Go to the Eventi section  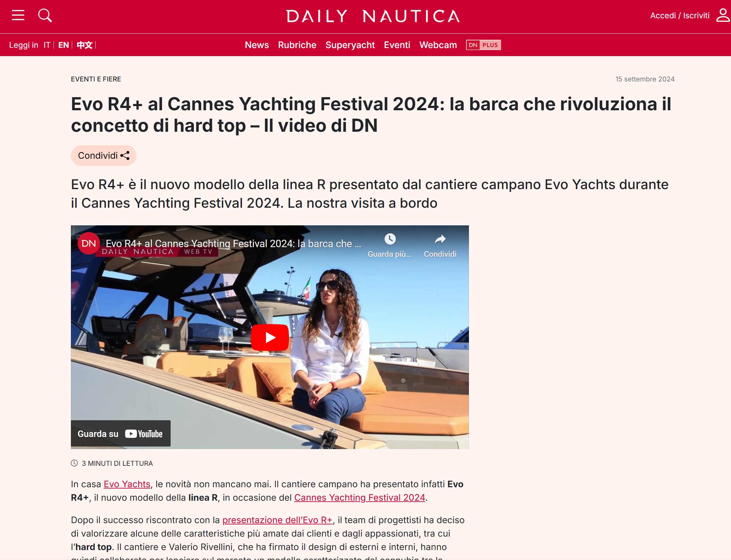[x=397, y=45]
